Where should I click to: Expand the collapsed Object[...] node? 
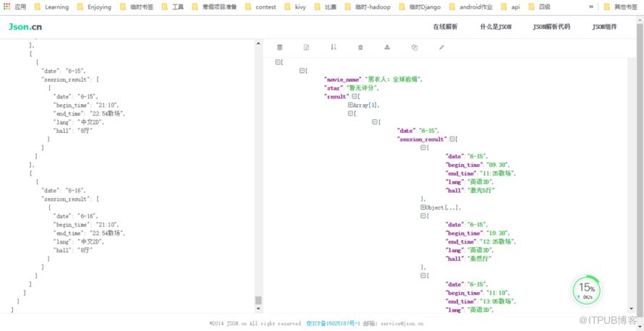(423, 207)
